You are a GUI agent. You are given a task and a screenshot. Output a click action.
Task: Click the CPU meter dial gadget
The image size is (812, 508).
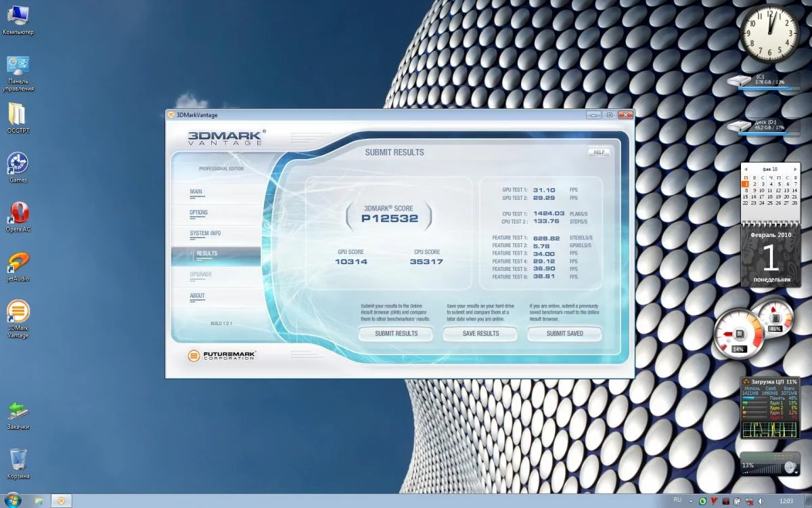[739, 333]
